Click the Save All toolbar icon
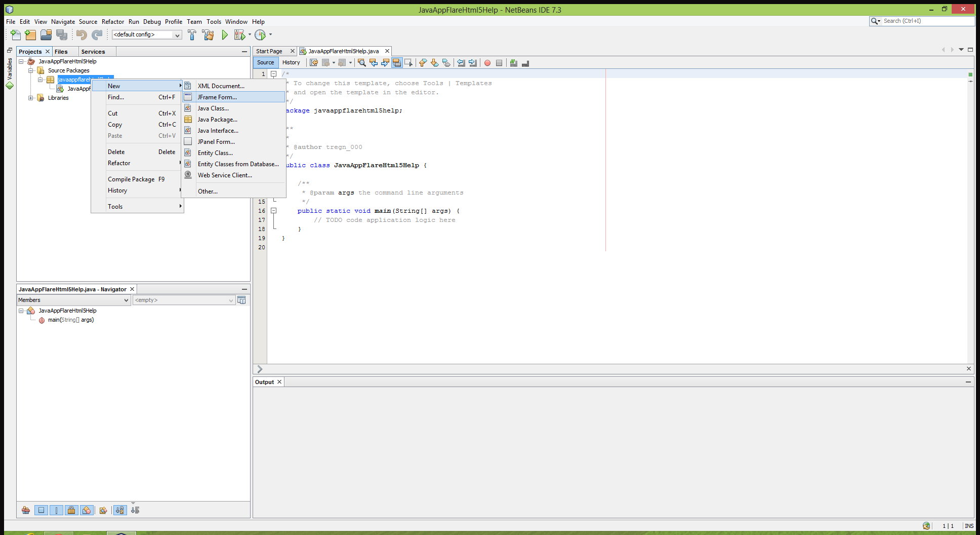This screenshot has width=980, height=535. (62, 35)
